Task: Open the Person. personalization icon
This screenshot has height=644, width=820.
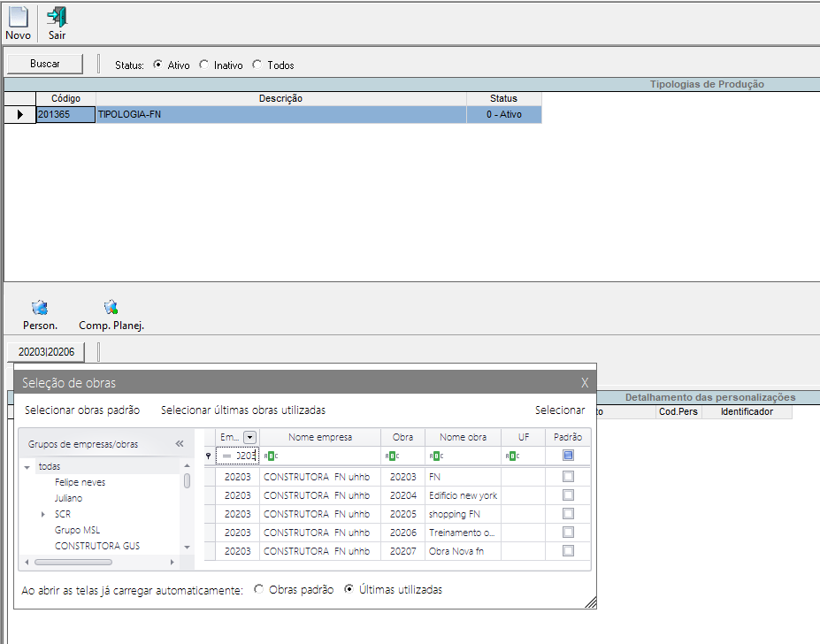Action: tap(40, 308)
